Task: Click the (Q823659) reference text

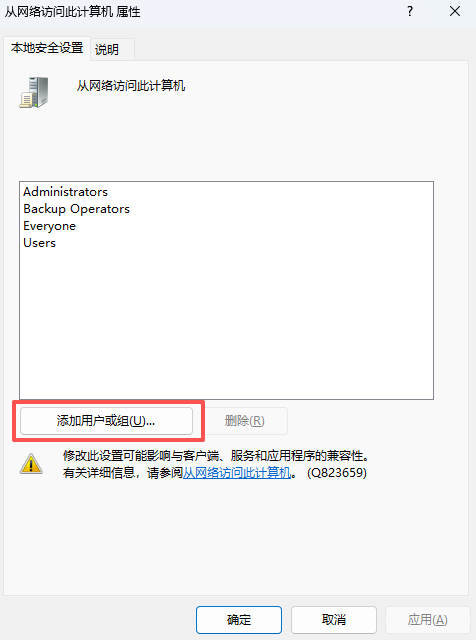Action: (x=337, y=473)
